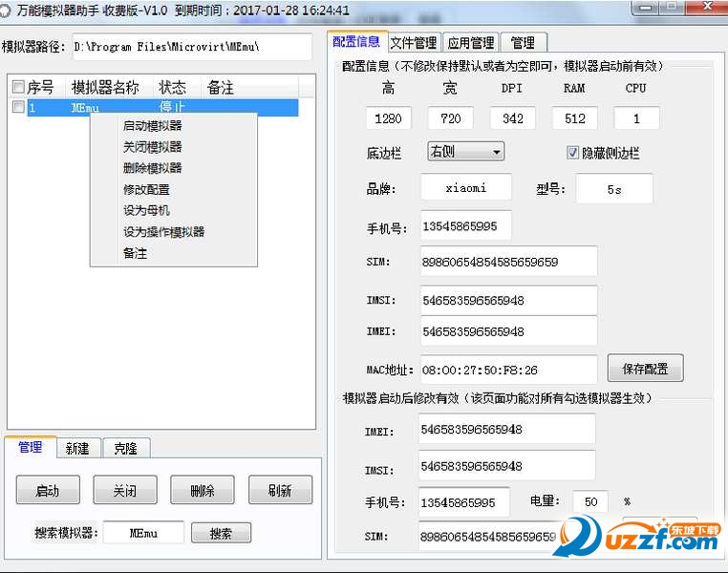Image resolution: width=728 pixels, height=573 pixels.
Task: Click the 搜索 button
Action: pos(221,533)
